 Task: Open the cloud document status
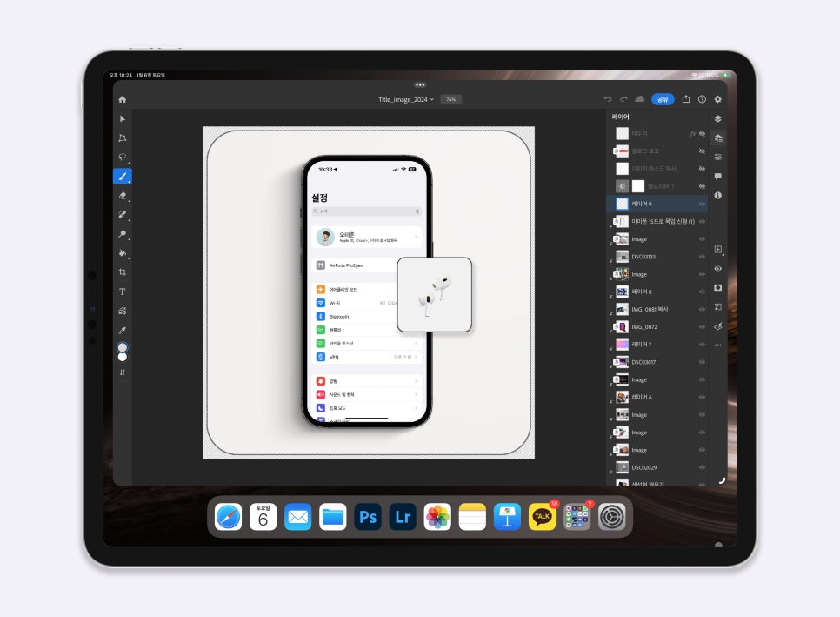tap(640, 99)
